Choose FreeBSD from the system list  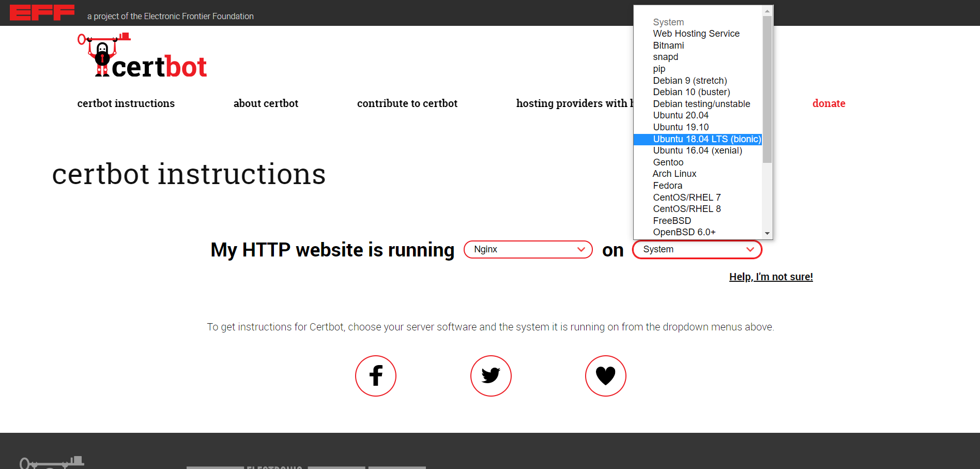click(x=671, y=221)
